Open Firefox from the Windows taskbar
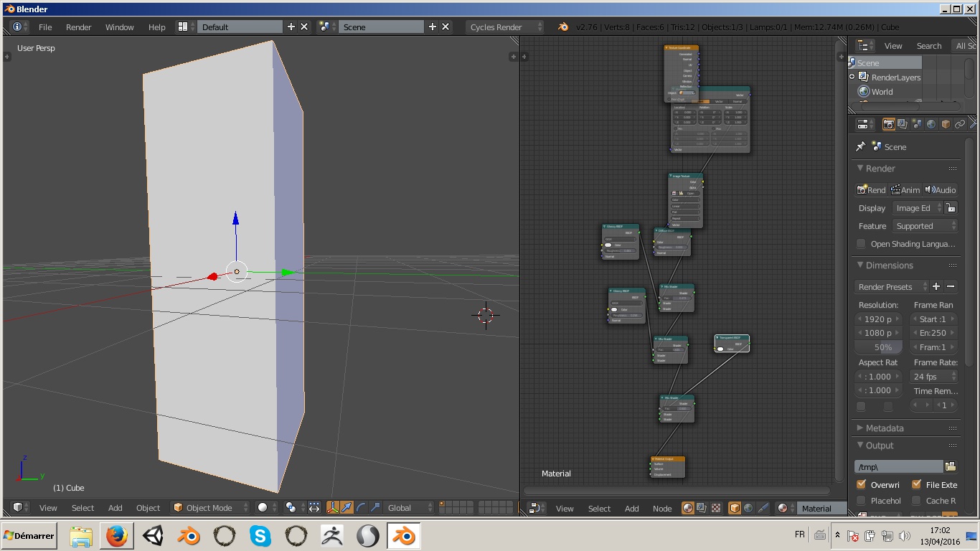 coord(116,535)
